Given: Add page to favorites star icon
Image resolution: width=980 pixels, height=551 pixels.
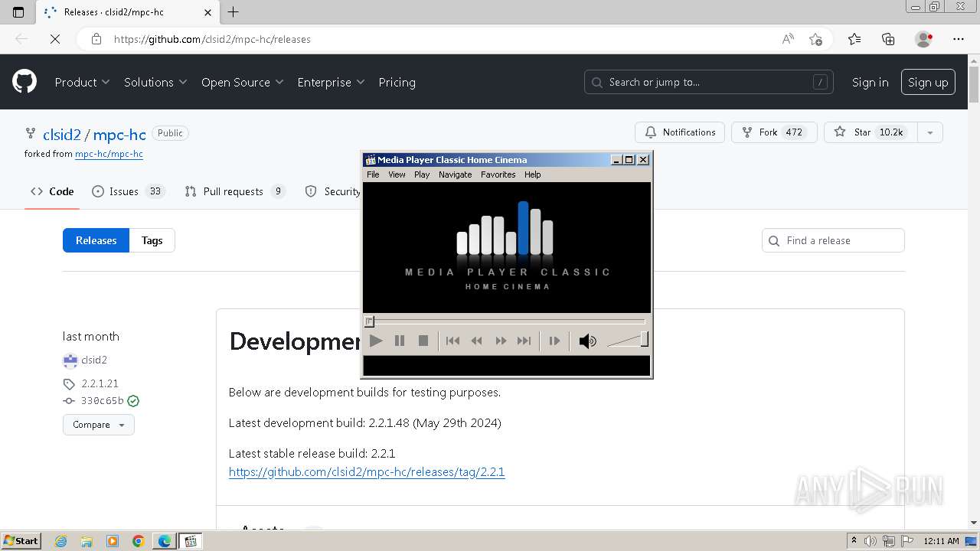Looking at the screenshot, I should tap(815, 39).
